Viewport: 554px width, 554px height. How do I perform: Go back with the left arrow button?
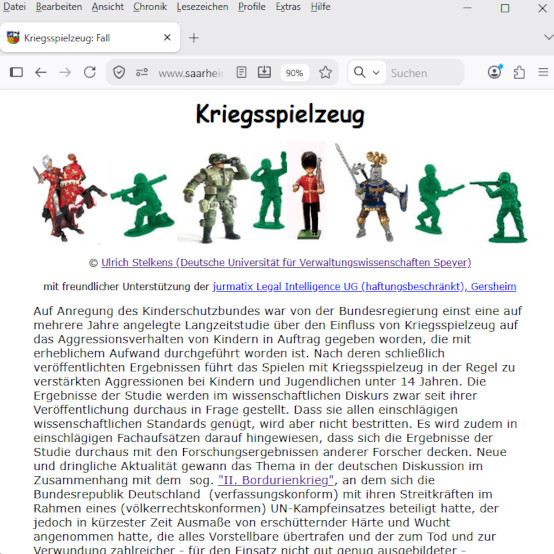pos(41,72)
